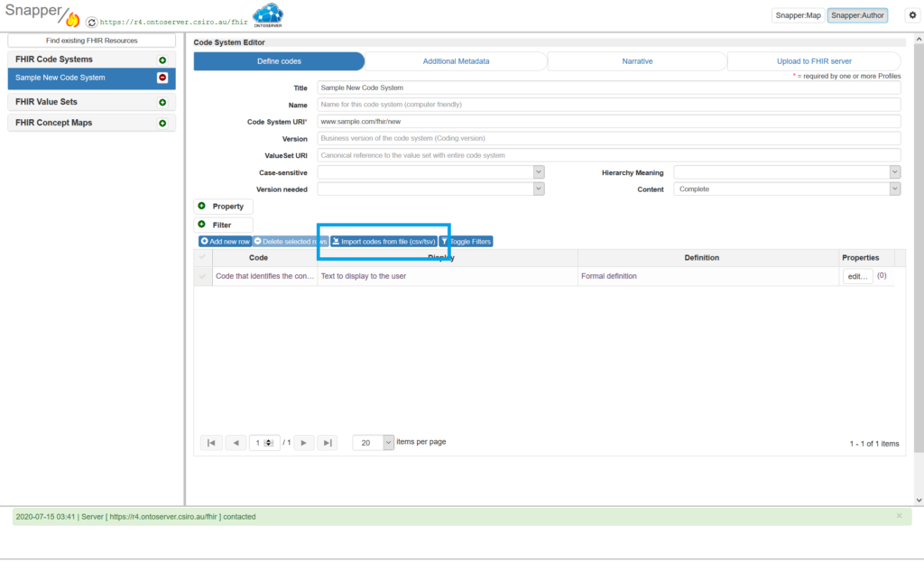Open the settings gear icon
The height and width of the screenshot is (571, 924).
(910, 15)
